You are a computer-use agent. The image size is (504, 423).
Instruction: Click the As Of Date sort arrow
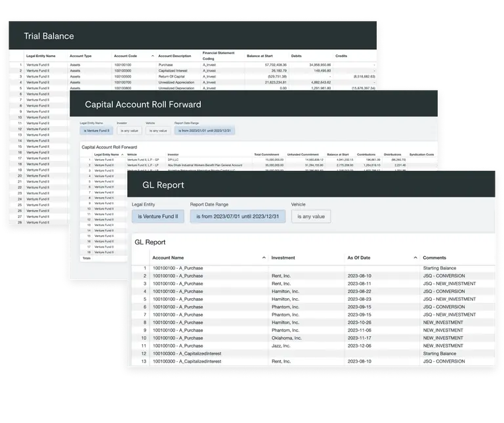pyautogui.click(x=415, y=258)
